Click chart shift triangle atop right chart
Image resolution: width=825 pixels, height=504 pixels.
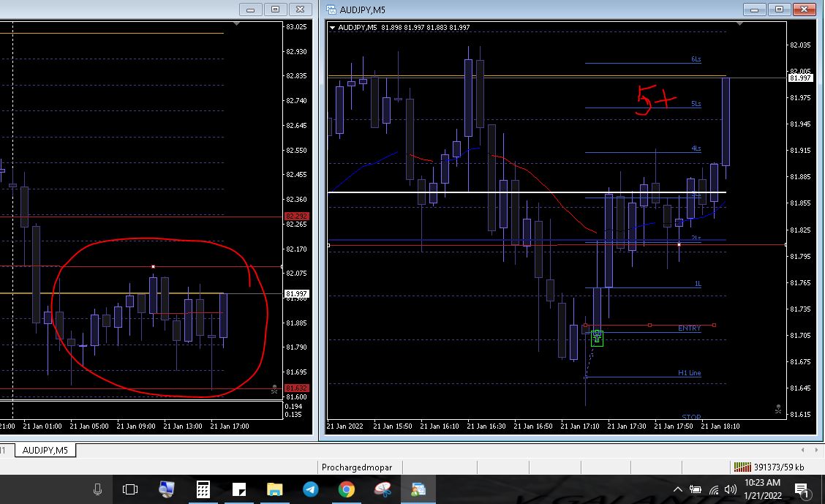[x=739, y=23]
